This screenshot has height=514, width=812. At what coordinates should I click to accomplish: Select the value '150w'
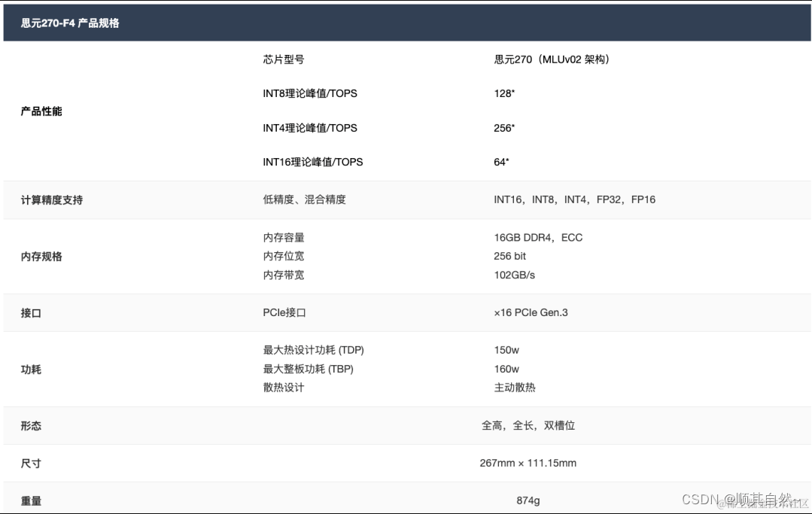tap(506, 351)
